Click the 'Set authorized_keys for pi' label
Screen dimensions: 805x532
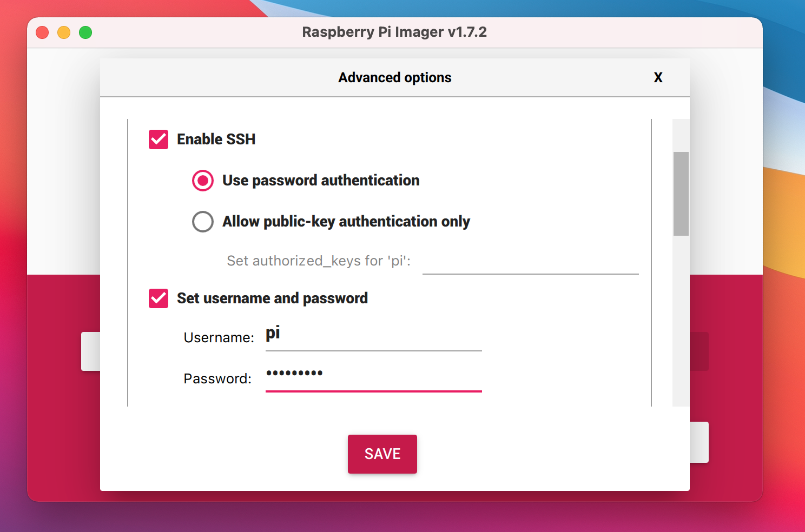pos(318,261)
